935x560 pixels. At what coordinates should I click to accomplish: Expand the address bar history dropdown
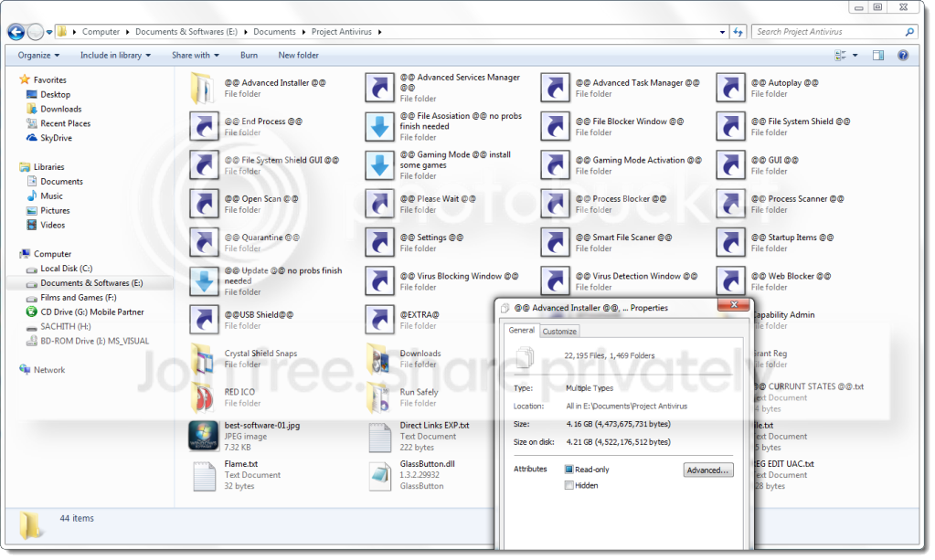pos(722,32)
